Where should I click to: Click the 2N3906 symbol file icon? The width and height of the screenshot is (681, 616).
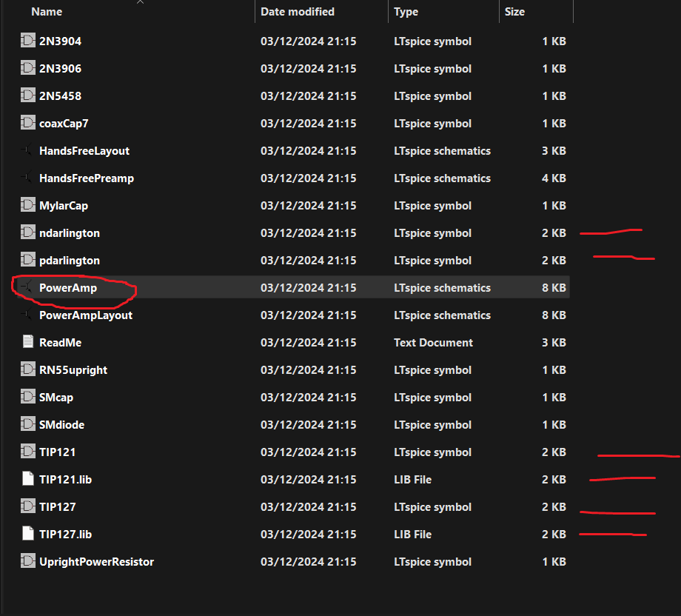pyautogui.click(x=28, y=68)
